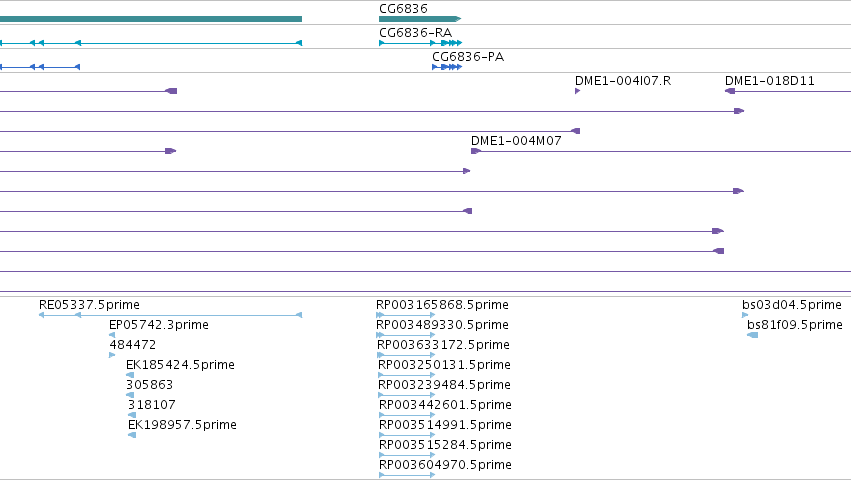Click the DME1-018D11 clone arrowhead
The width and height of the screenshot is (851, 480).
[x=730, y=91]
